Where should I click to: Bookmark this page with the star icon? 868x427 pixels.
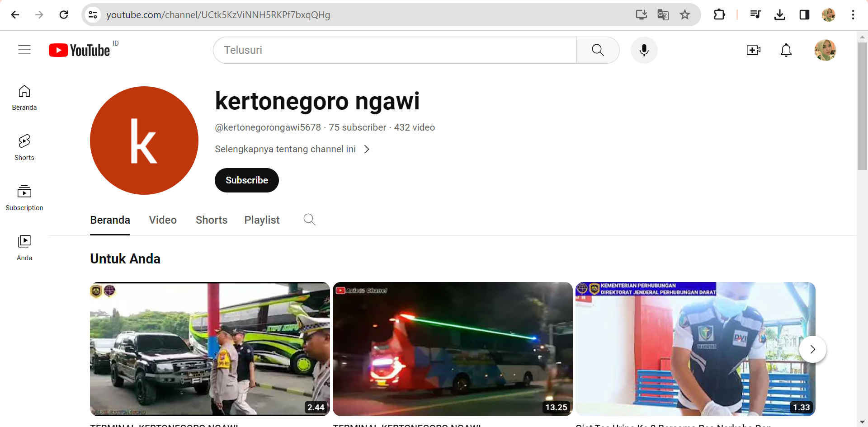pos(685,15)
